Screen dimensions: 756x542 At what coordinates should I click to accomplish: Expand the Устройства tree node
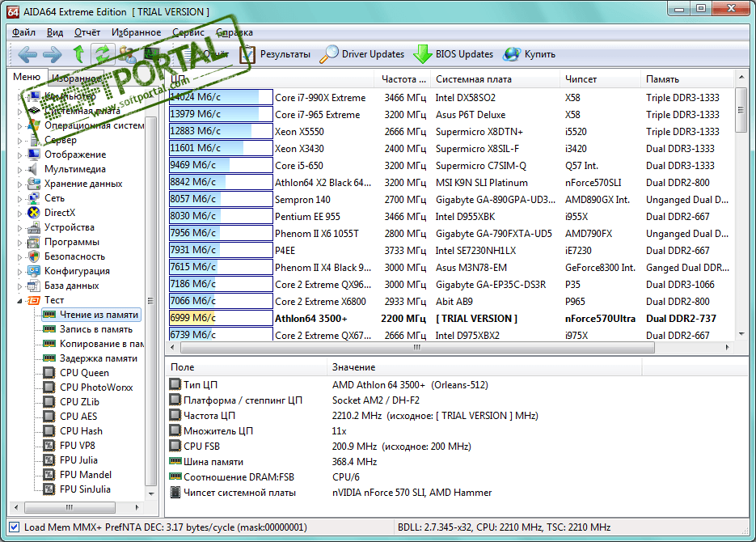pyautogui.click(x=19, y=228)
